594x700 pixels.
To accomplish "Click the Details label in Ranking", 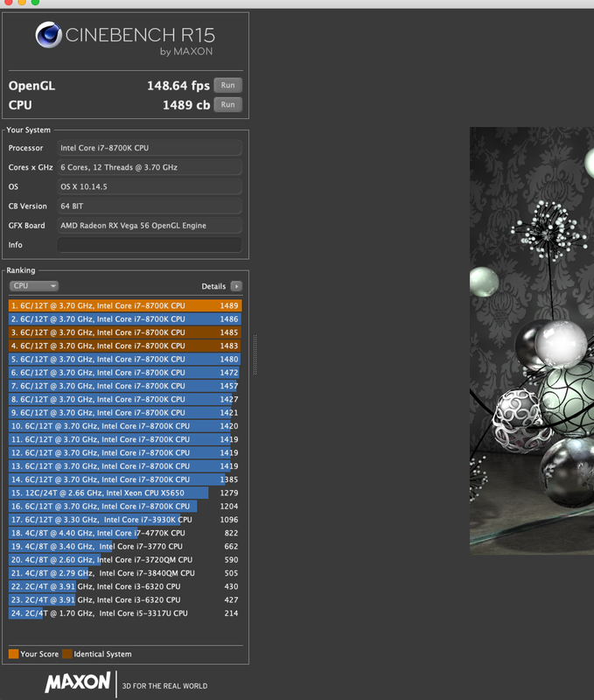I will 213,286.
